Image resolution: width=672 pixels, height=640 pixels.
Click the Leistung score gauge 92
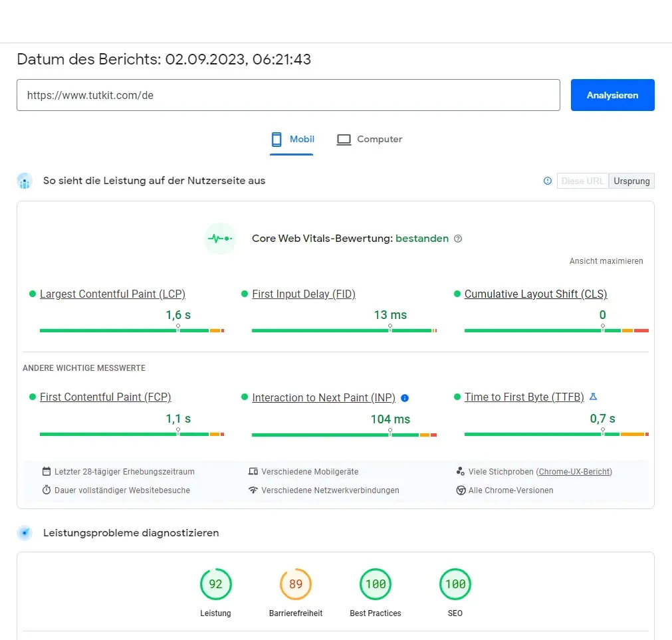pyautogui.click(x=215, y=584)
